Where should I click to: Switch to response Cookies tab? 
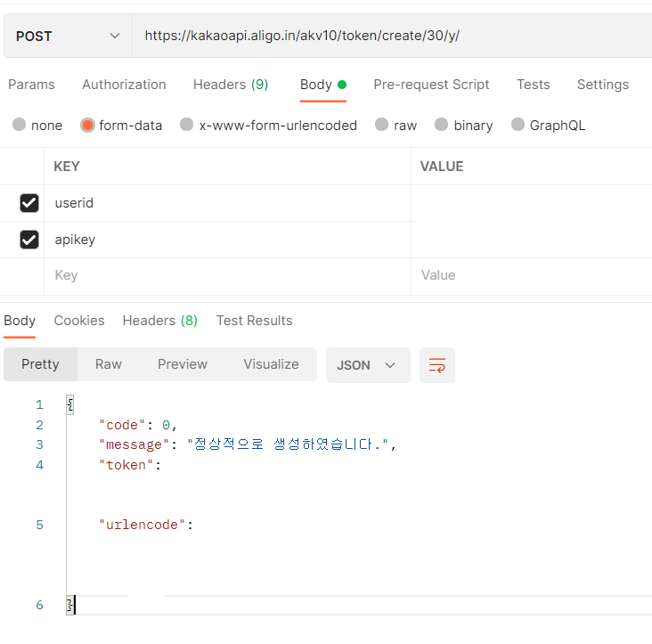point(79,321)
